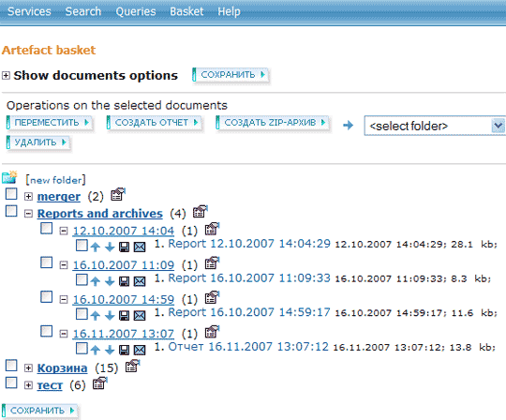The width and height of the screenshot is (506, 420).
Task: Click properties icon beside Reports and archives
Action: coord(201,212)
